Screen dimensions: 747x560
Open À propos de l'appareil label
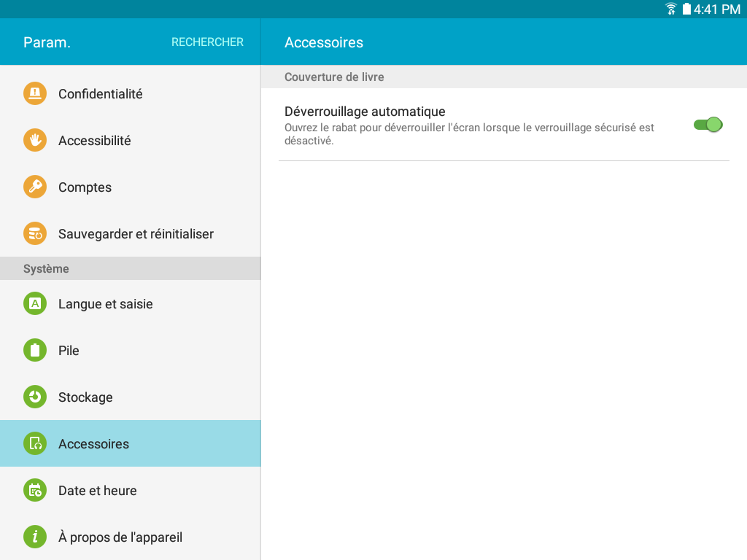pos(120,537)
